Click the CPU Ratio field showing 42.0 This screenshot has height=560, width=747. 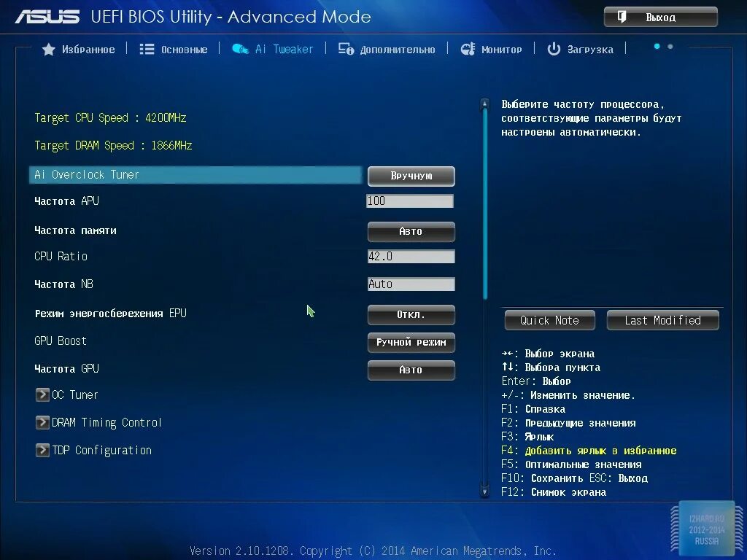[x=411, y=256]
